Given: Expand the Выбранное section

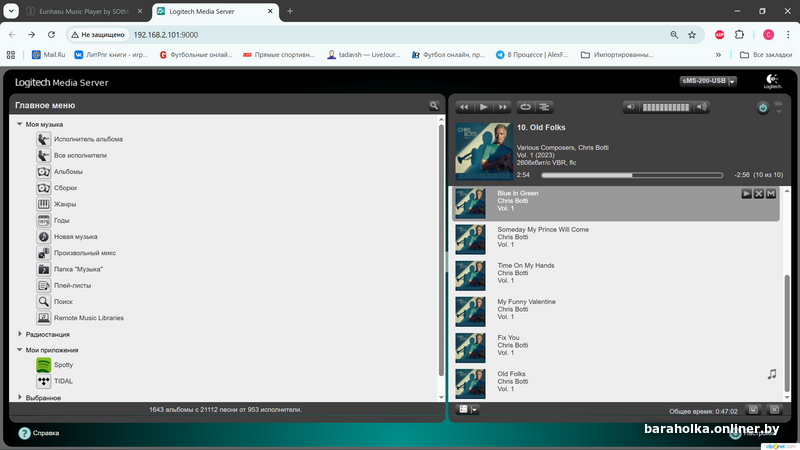Looking at the screenshot, I should pos(19,397).
